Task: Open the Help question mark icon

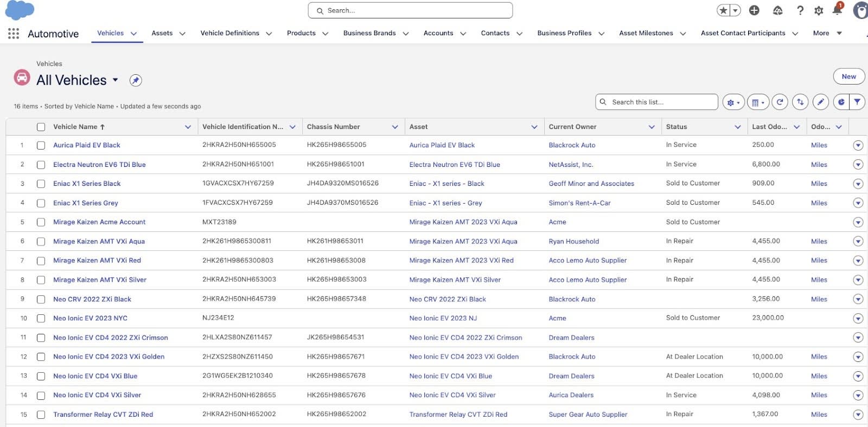Action: click(800, 10)
